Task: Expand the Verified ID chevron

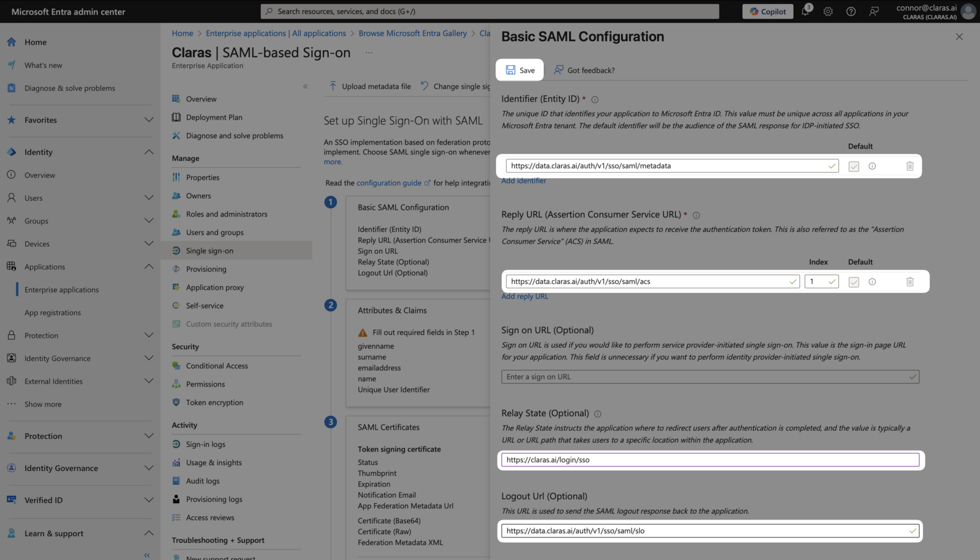Action: (x=148, y=500)
